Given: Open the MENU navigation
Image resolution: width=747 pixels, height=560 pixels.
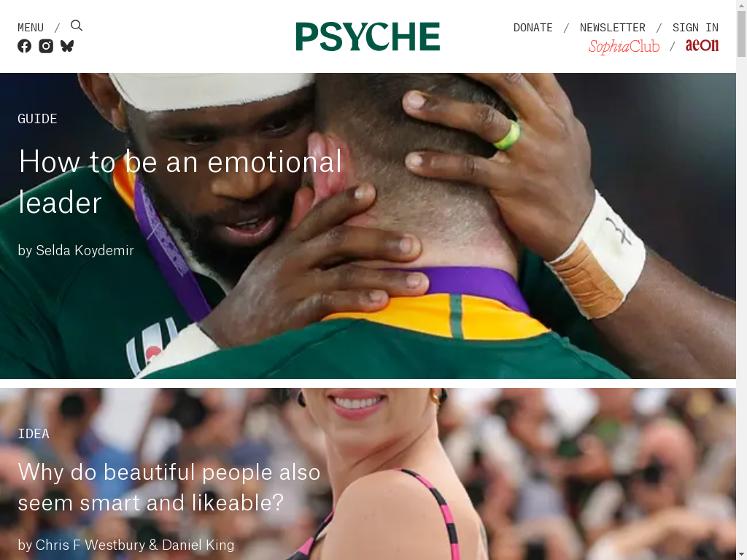Looking at the screenshot, I should coord(31,28).
